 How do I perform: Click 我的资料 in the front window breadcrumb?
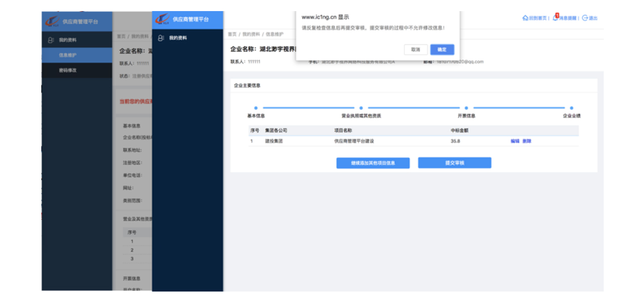click(x=251, y=34)
